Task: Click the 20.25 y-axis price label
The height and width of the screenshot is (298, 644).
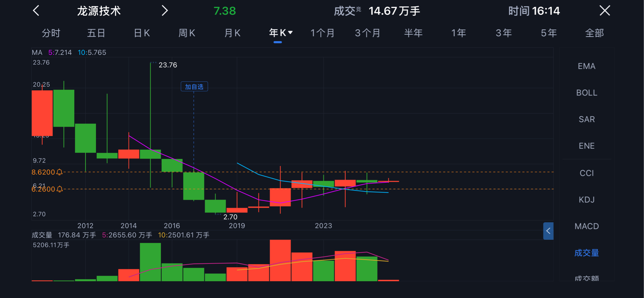Action: pyautogui.click(x=41, y=84)
